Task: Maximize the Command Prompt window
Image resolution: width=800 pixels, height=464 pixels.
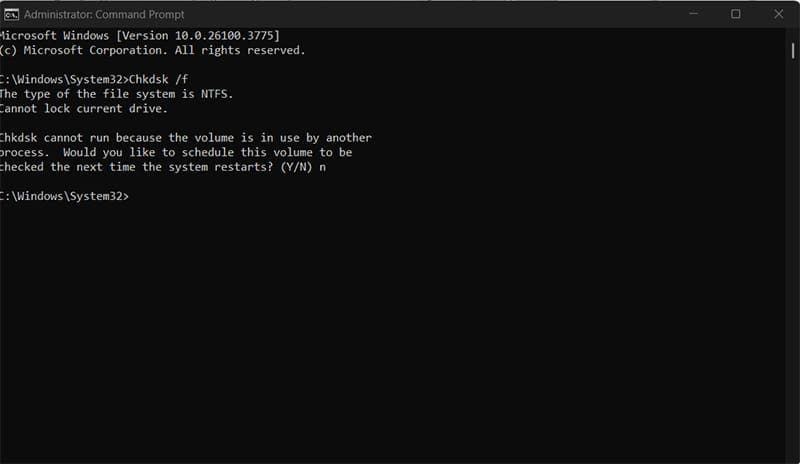Action: coord(736,14)
